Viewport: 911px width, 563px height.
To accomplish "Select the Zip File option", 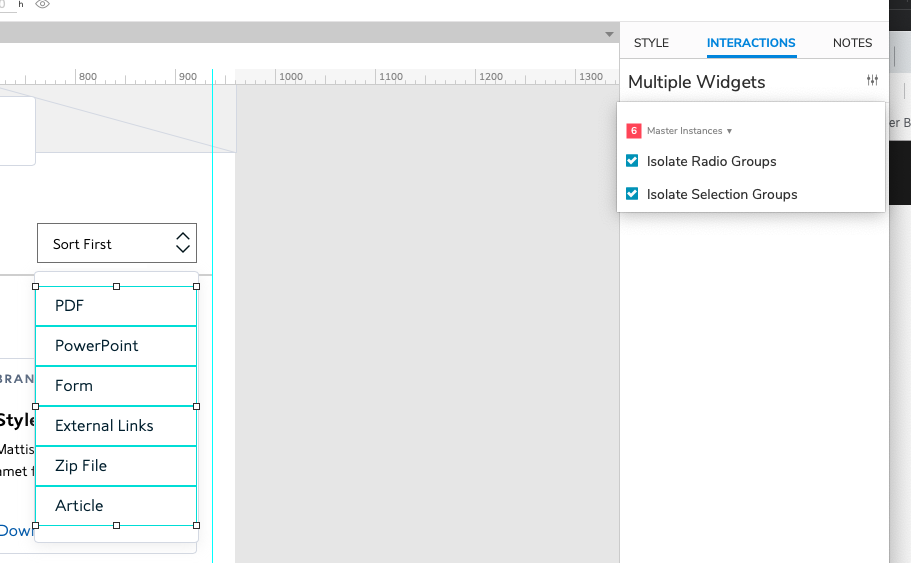I will 116,466.
